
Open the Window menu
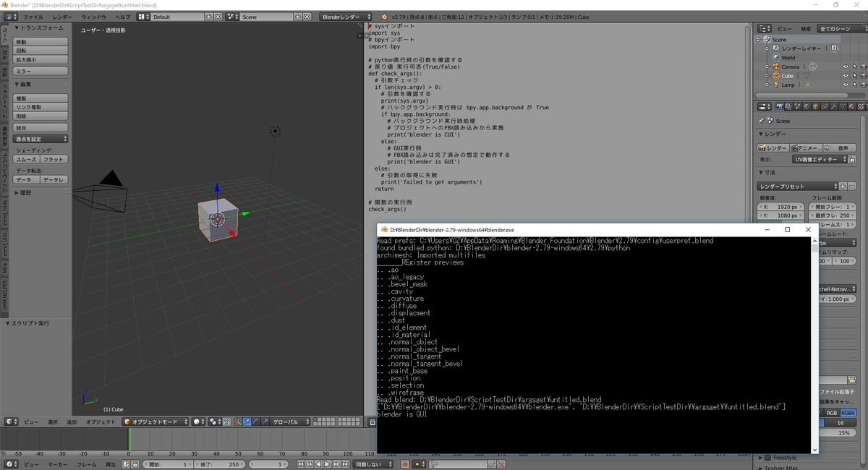point(93,17)
